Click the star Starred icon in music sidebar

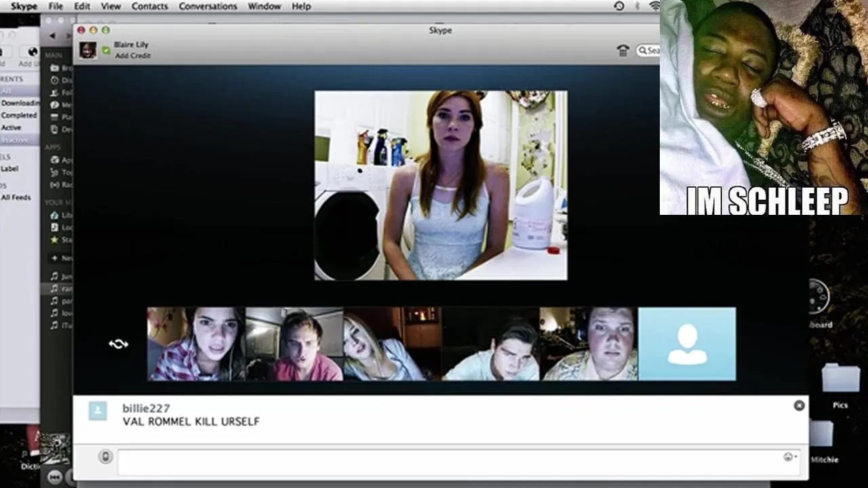(54, 239)
